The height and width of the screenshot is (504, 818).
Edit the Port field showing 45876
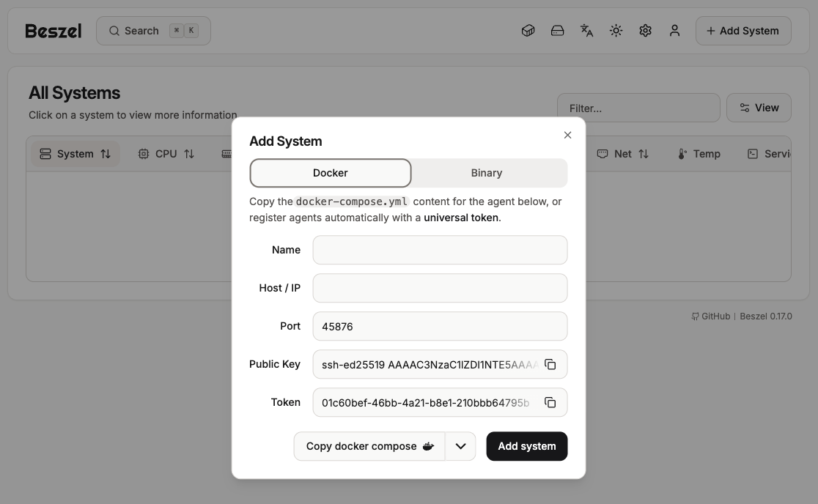tap(440, 326)
